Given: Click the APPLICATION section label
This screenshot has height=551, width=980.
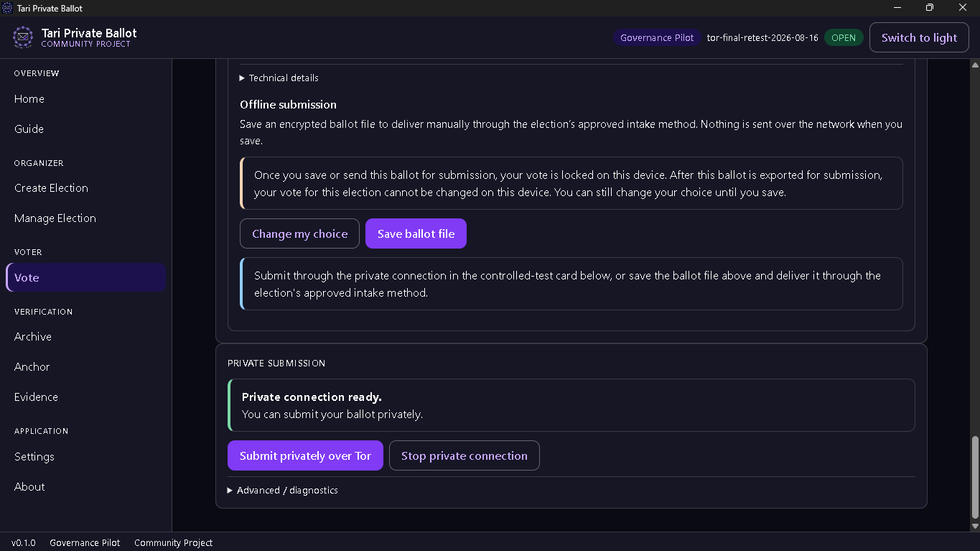Looking at the screenshot, I should 41,431.
